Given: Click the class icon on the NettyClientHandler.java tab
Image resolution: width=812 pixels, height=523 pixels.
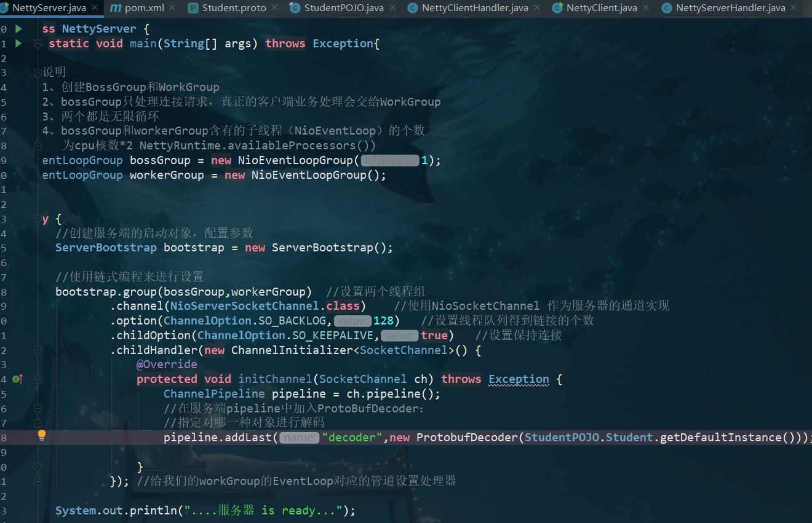Looking at the screenshot, I should tap(412, 8).
